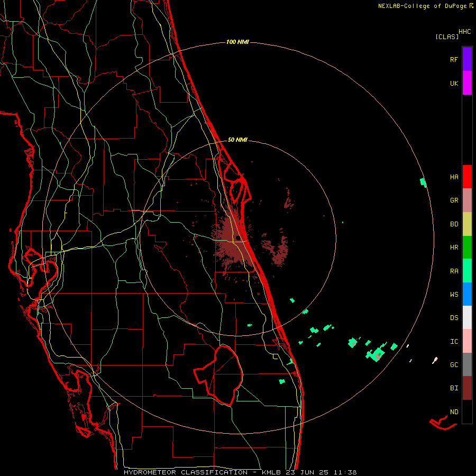Screen dimensions: 476x476
Task: Click the 'IC' legend label
Action: click(x=454, y=342)
